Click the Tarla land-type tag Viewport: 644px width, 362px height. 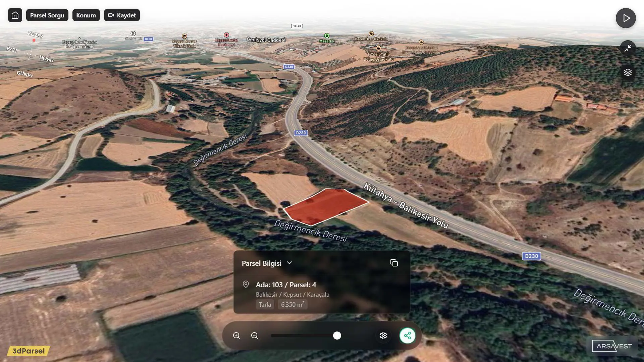(x=265, y=304)
